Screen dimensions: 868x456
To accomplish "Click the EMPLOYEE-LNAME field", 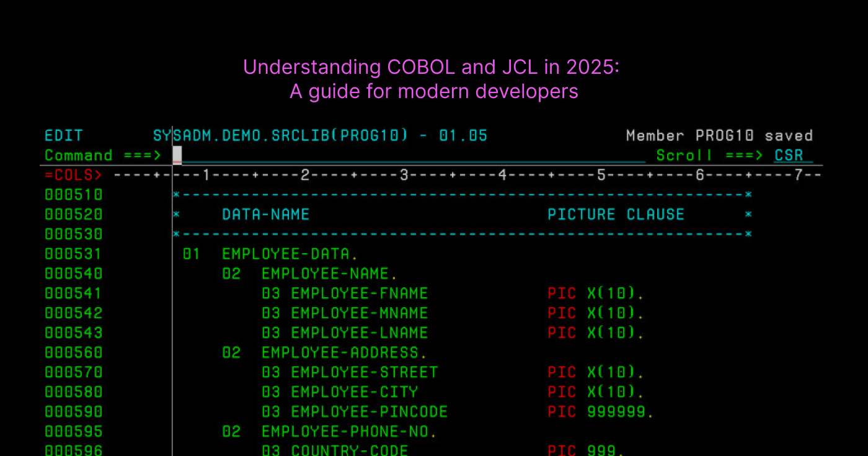I will (360, 333).
